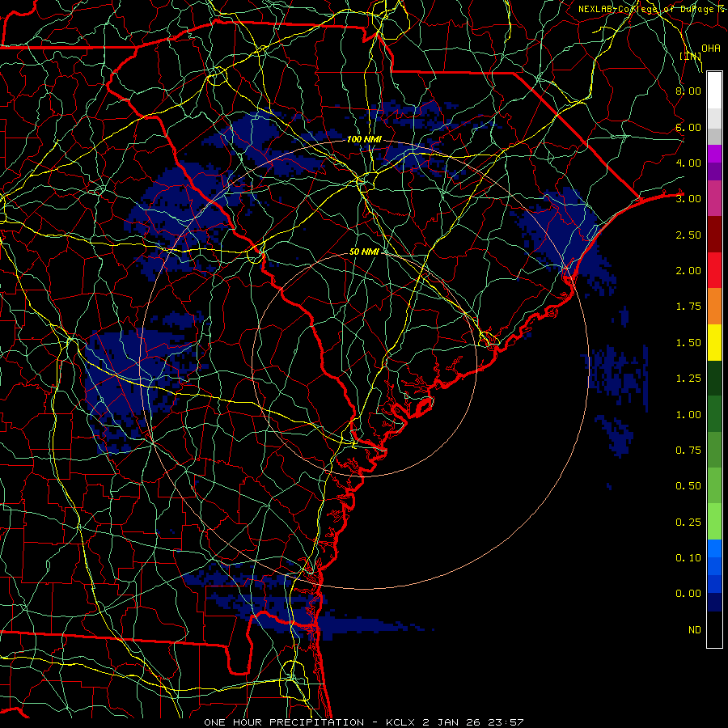Screen dimensions: 728x728
Task: Click the KCLX radar site identifier
Action: 400,722
